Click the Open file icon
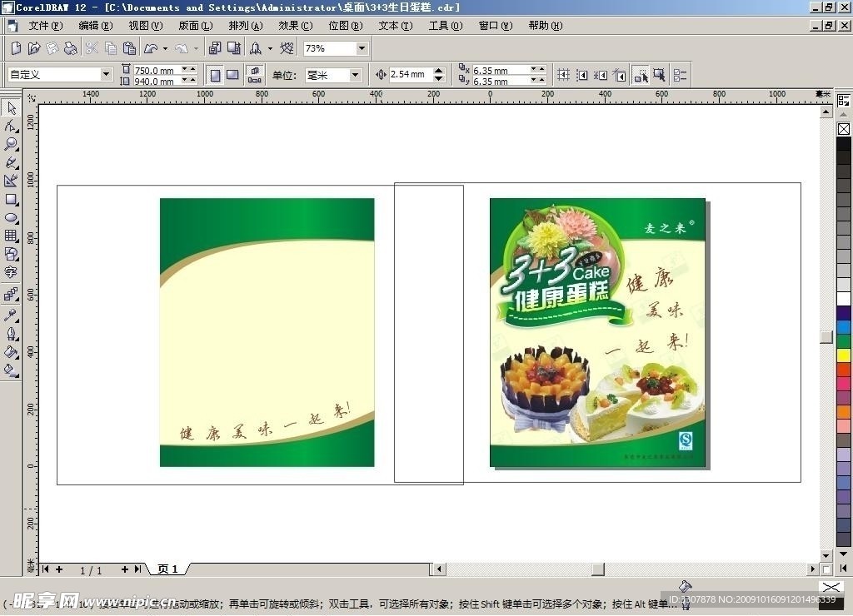Viewport: 853px width, 616px height. pos(33,48)
